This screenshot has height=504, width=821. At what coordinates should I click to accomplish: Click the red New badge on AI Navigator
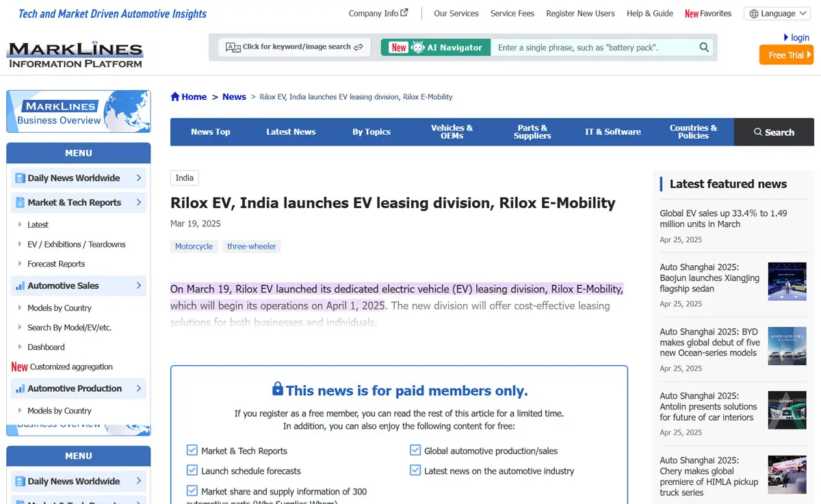click(399, 47)
